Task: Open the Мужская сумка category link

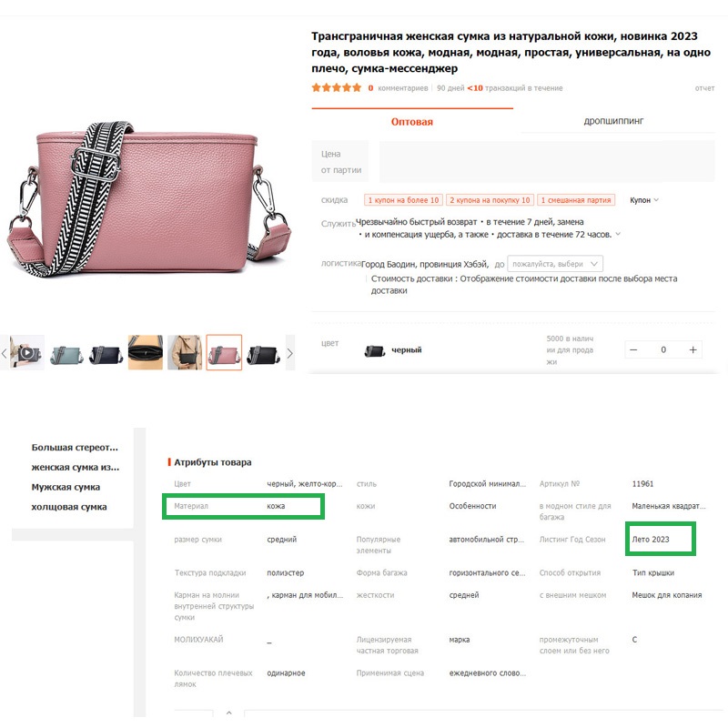Action: point(66,487)
